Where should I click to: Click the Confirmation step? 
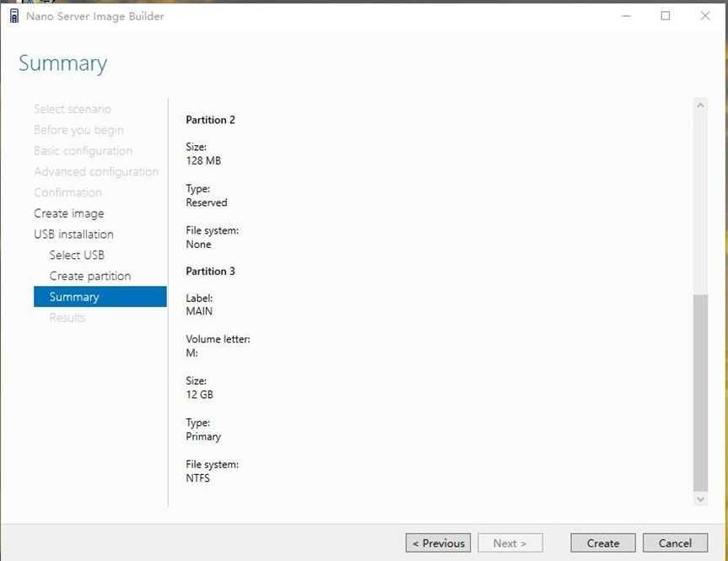67,192
